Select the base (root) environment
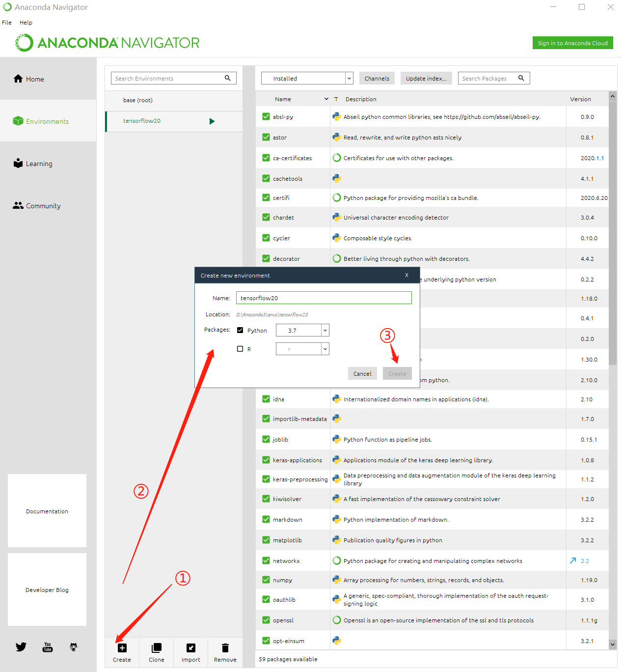The width and height of the screenshot is (622, 672). 174,100
